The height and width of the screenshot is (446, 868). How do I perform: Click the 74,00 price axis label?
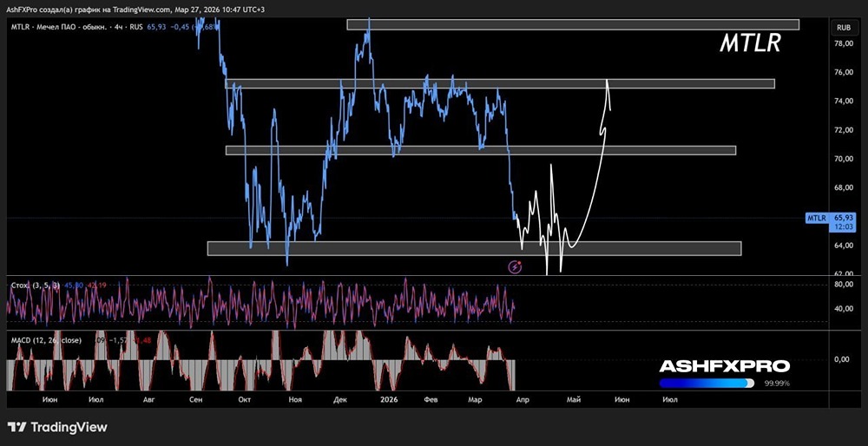pyautogui.click(x=842, y=102)
